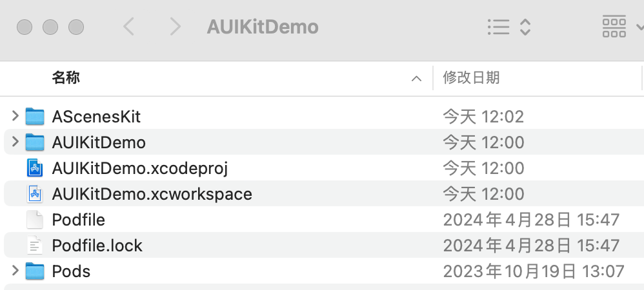Select the Pods folder icon

pyautogui.click(x=34, y=271)
